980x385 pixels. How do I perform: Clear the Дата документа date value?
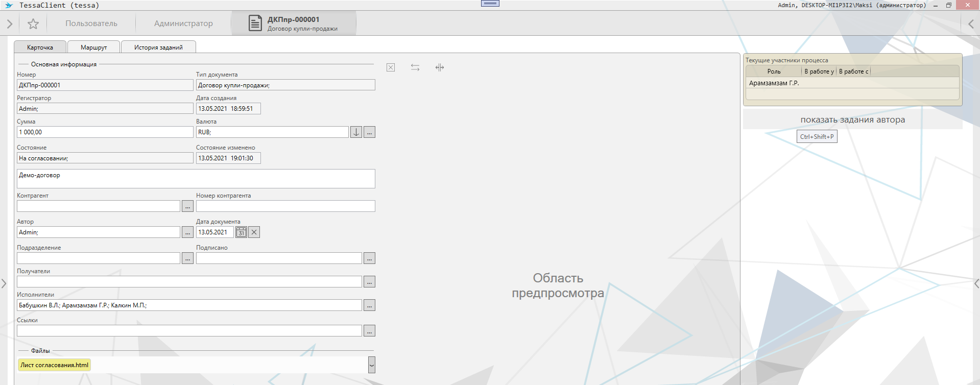(254, 232)
